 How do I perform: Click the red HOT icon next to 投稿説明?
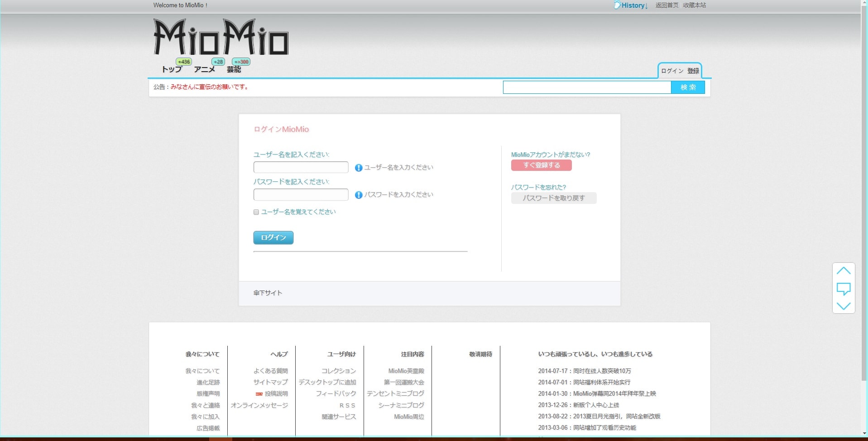(259, 394)
